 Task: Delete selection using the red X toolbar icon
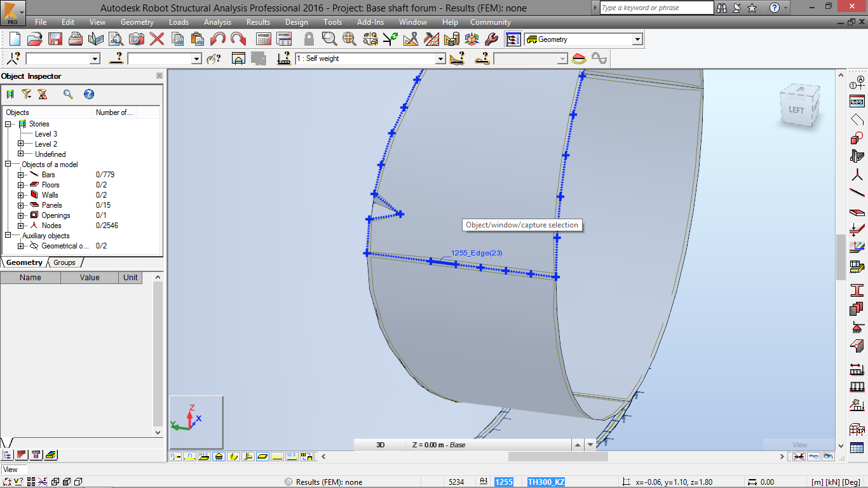point(156,39)
